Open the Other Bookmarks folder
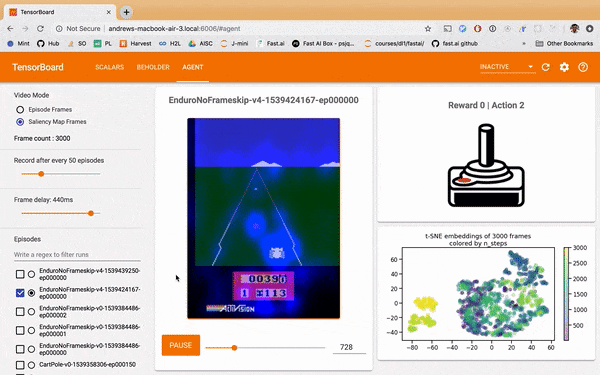The width and height of the screenshot is (600, 375). (x=564, y=44)
